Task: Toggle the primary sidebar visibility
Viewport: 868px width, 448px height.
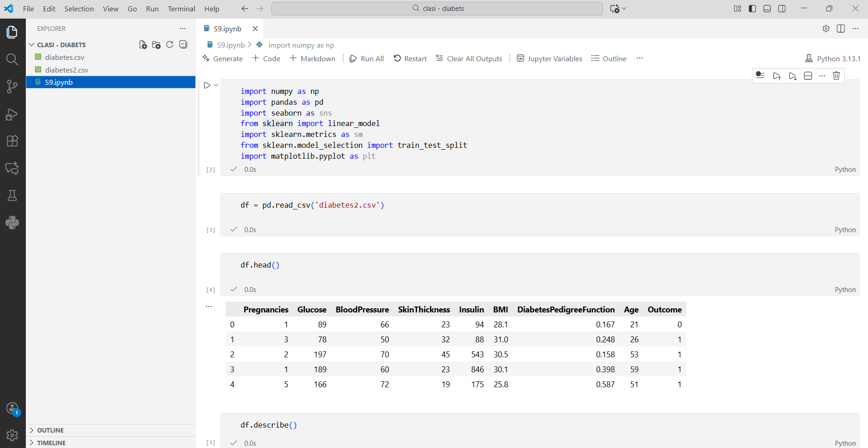Action: [x=752, y=9]
